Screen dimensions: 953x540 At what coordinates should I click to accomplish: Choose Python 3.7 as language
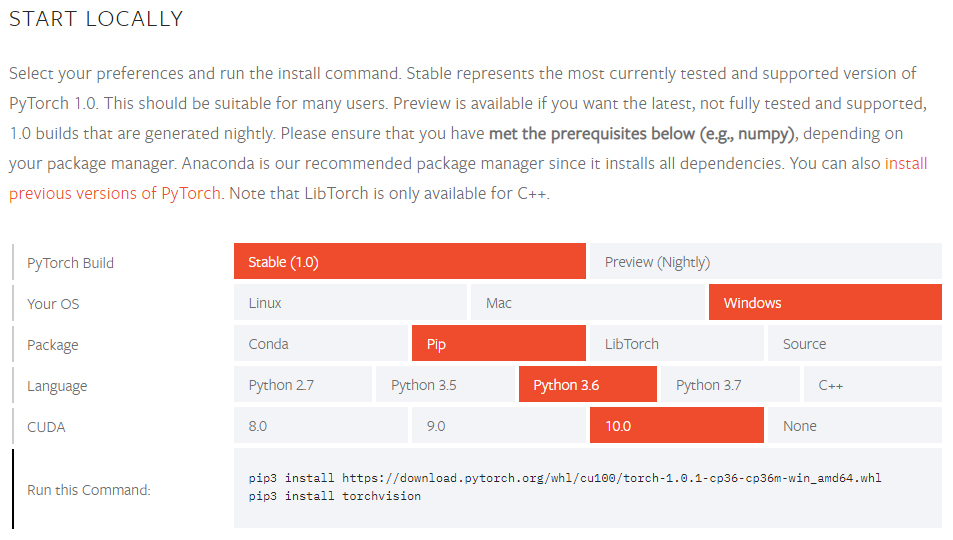click(729, 385)
